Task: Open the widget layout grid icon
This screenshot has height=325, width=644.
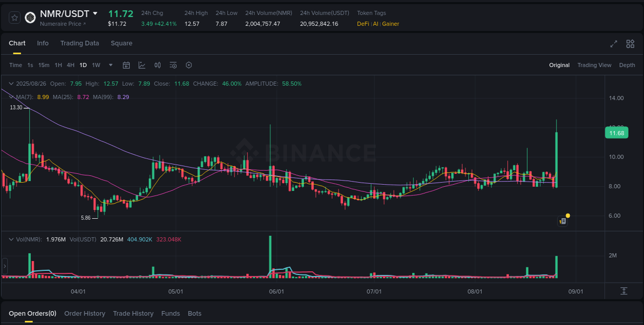Action: [x=630, y=44]
